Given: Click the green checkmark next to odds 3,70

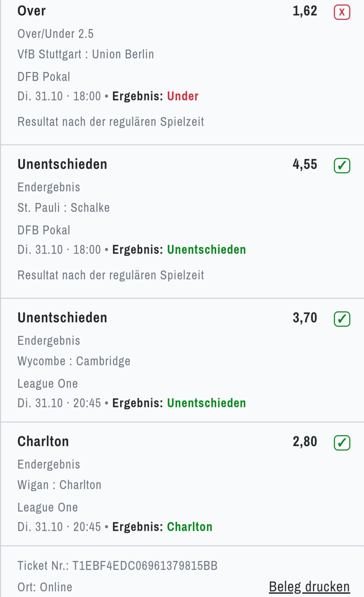Looking at the screenshot, I should tap(342, 319).
